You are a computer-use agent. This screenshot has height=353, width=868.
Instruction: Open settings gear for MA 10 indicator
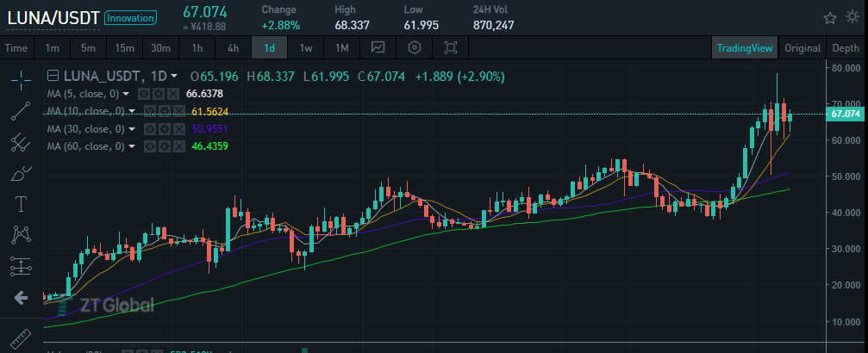tap(165, 111)
